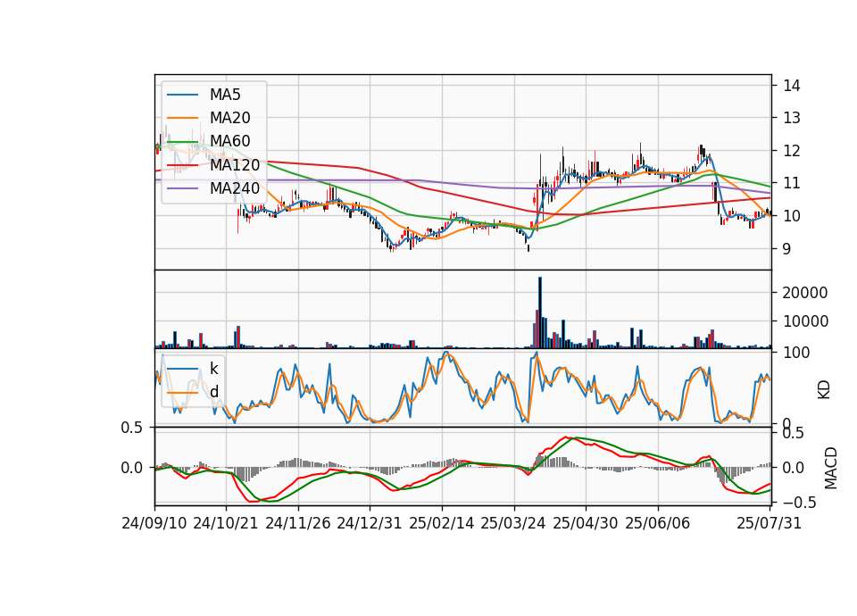The height and width of the screenshot is (616, 857).
Task: Click the MACD left axis value 0.0
Action: 132,468
